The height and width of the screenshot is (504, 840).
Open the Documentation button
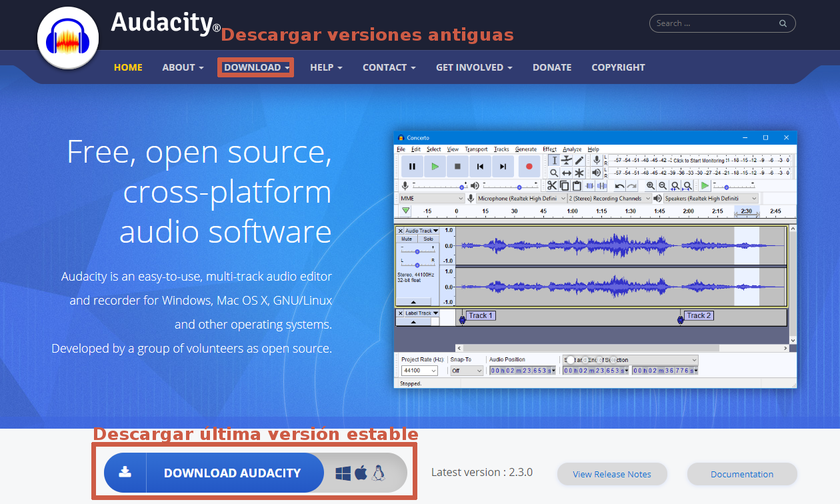click(x=742, y=474)
